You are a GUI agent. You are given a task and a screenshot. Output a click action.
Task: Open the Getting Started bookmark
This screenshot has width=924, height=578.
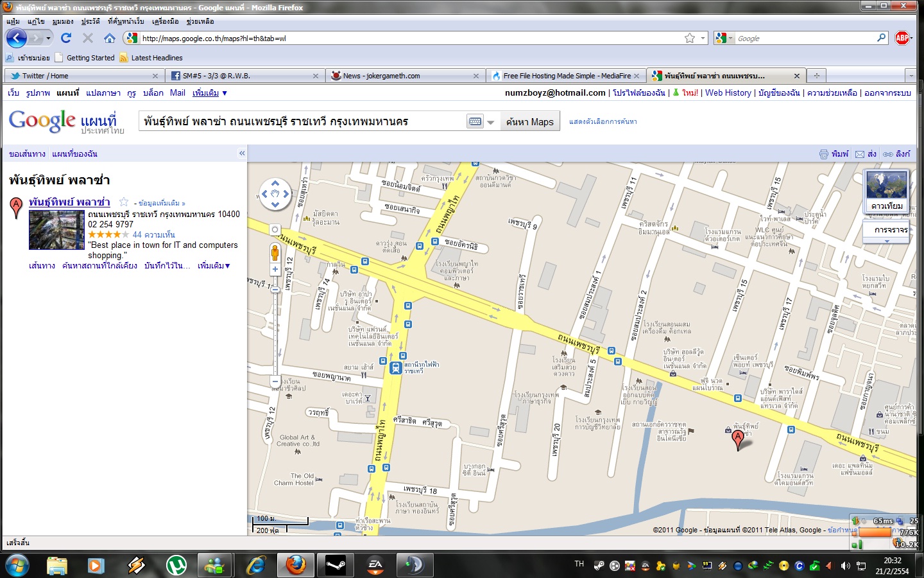(x=85, y=58)
